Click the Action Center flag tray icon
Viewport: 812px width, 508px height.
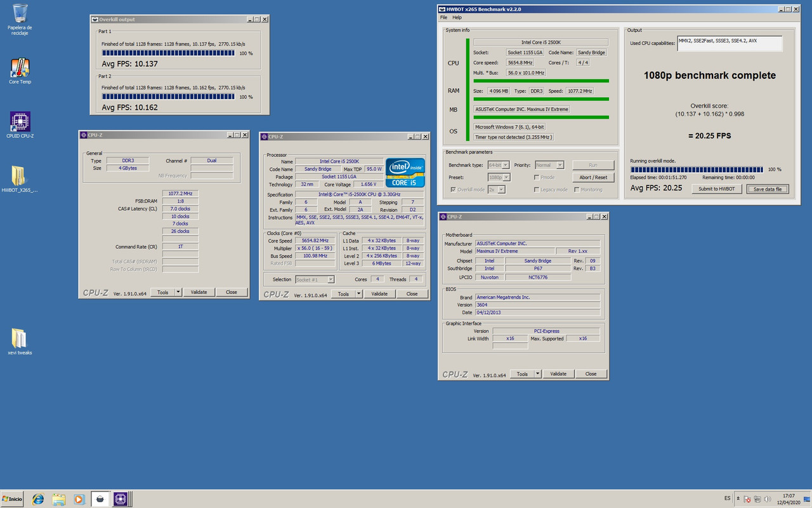pyautogui.click(x=747, y=499)
